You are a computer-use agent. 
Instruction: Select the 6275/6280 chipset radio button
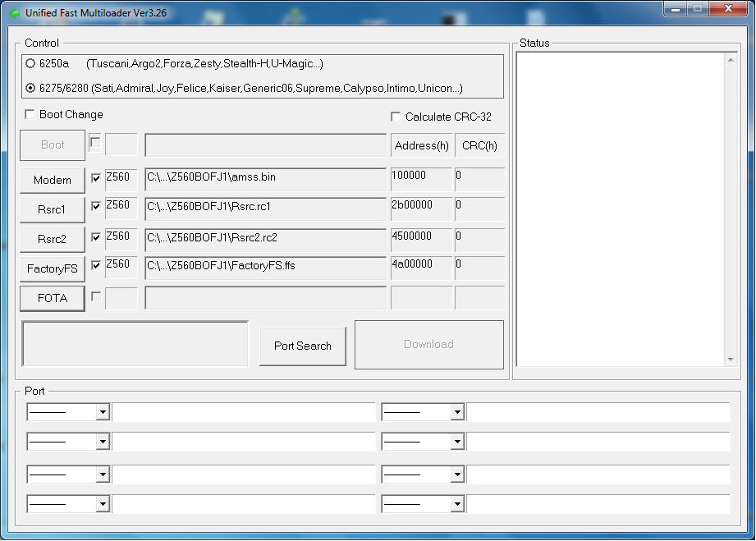tap(30, 88)
